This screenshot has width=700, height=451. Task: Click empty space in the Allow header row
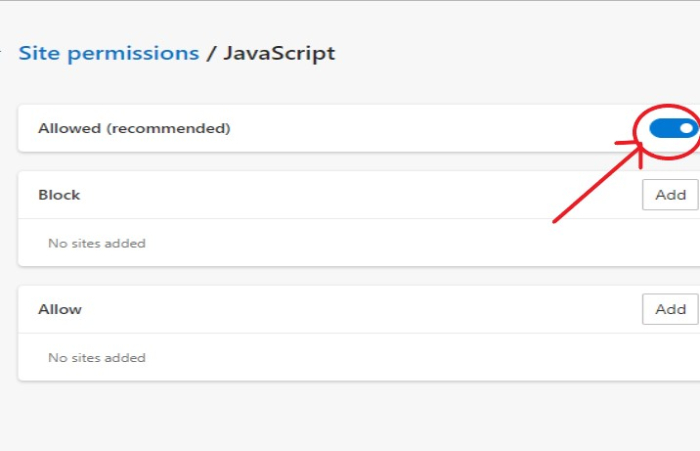(350, 309)
